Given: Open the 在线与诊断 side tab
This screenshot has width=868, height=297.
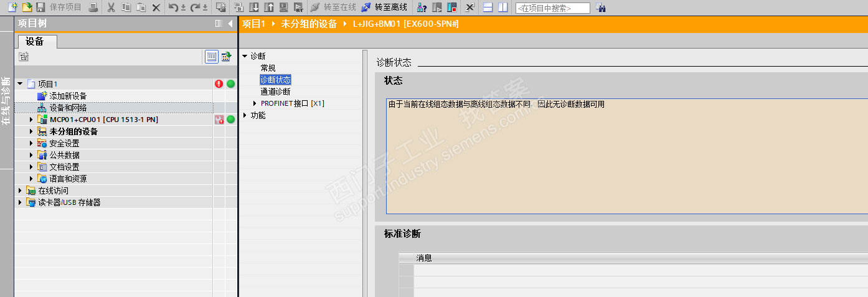Looking at the screenshot, I should [x=6, y=101].
